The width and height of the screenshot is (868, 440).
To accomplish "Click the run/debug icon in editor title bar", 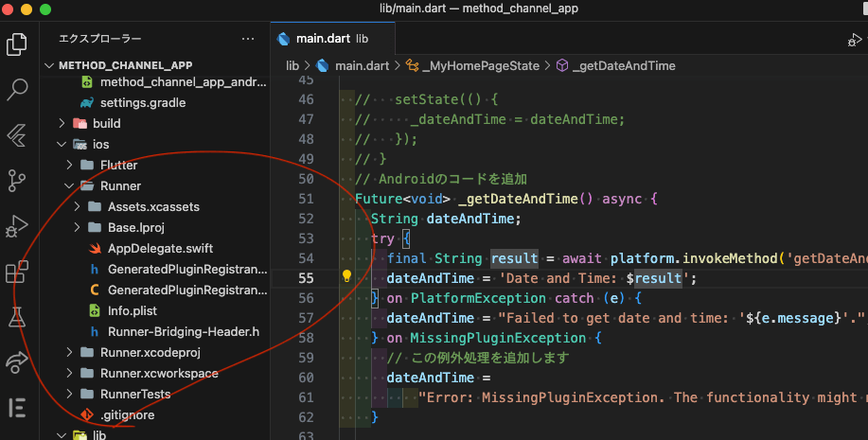I will point(855,40).
